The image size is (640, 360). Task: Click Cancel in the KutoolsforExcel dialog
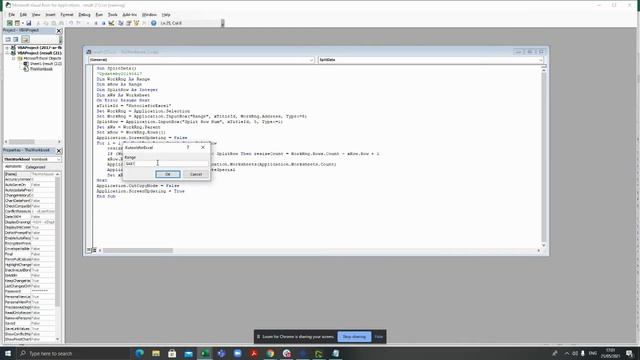click(x=196, y=174)
